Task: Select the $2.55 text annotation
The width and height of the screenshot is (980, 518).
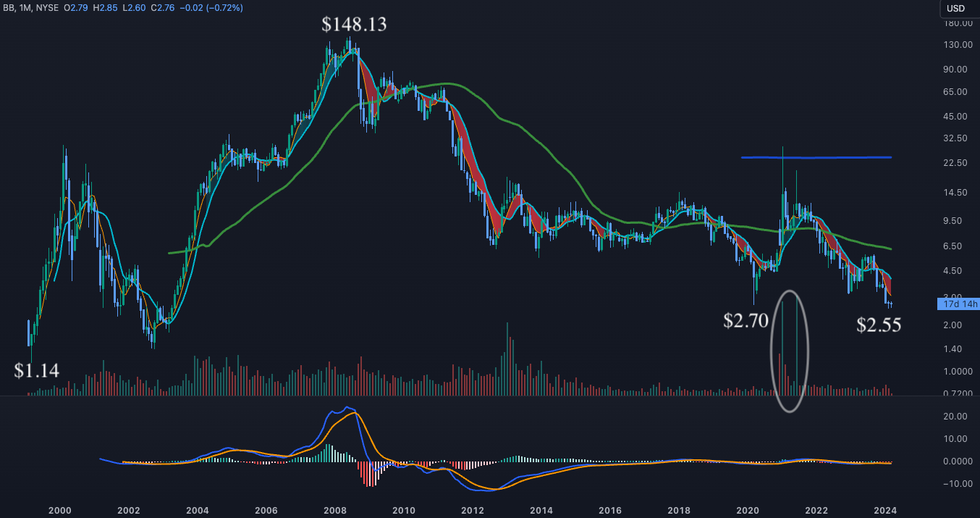Action: pyautogui.click(x=879, y=325)
